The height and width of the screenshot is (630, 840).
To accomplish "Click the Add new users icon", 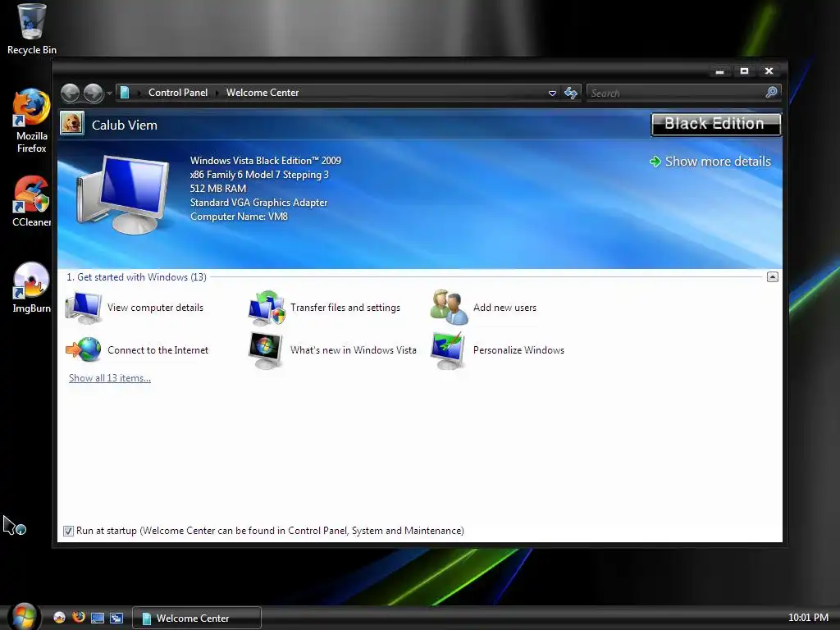I will (x=450, y=307).
